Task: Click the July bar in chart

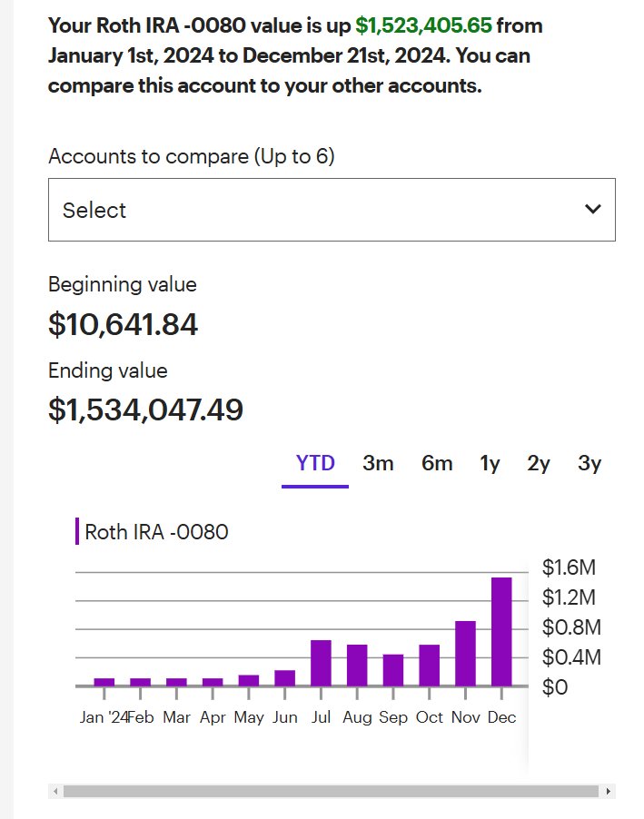Action: coord(321,663)
